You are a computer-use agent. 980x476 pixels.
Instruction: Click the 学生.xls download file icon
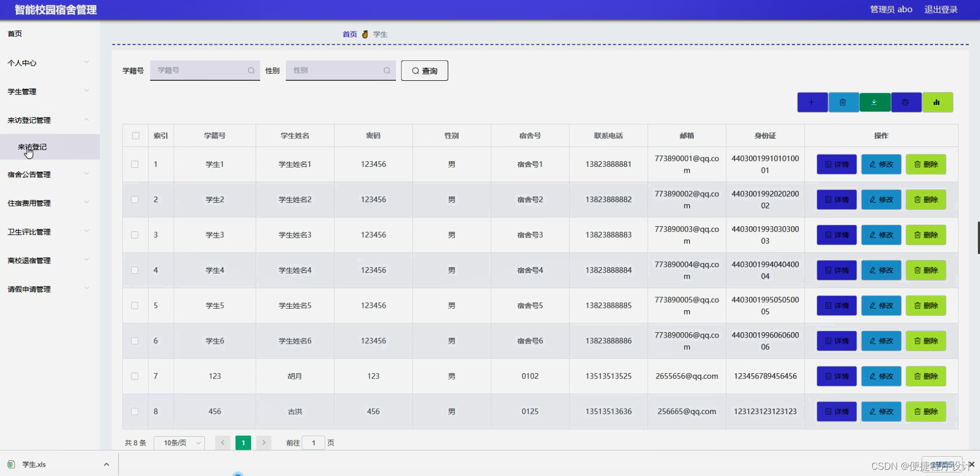tap(11, 464)
